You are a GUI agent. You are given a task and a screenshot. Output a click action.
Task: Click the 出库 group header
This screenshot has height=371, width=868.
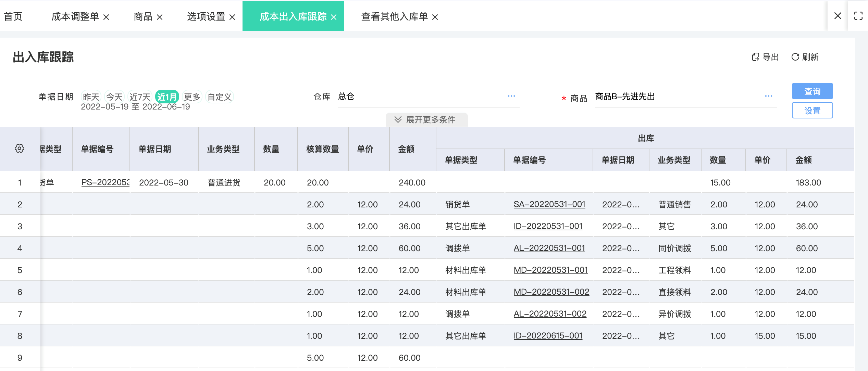646,138
